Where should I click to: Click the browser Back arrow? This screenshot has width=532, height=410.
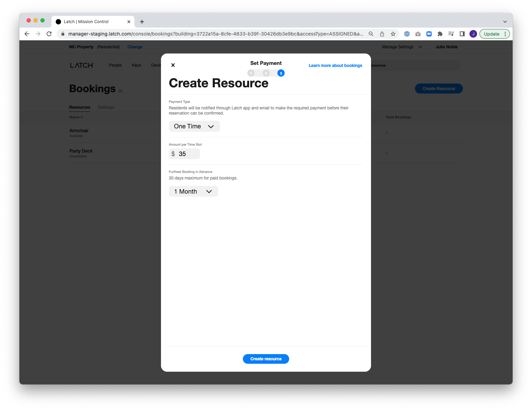(27, 34)
